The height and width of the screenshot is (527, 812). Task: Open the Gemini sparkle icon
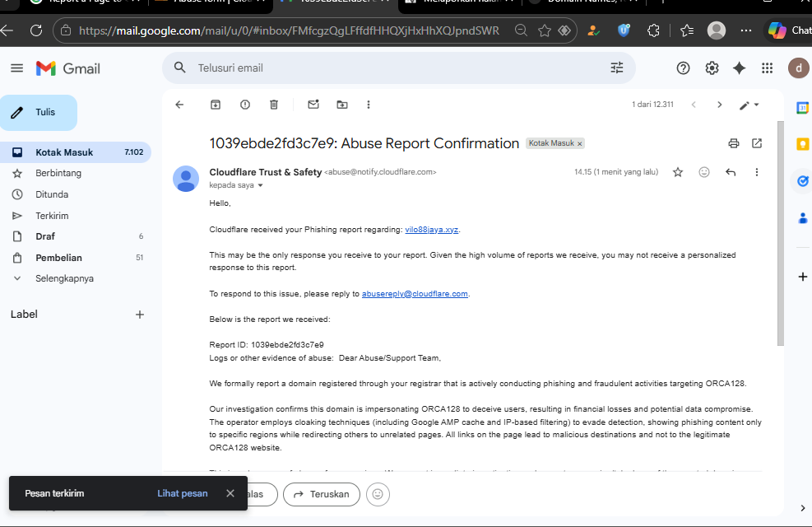tap(739, 68)
